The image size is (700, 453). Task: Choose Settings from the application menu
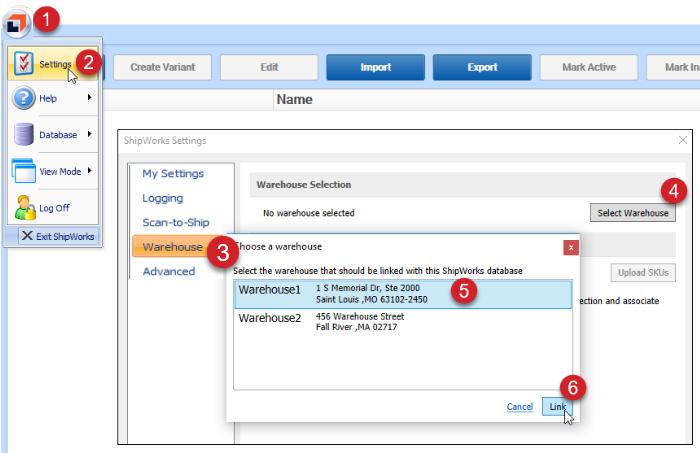coord(53,63)
